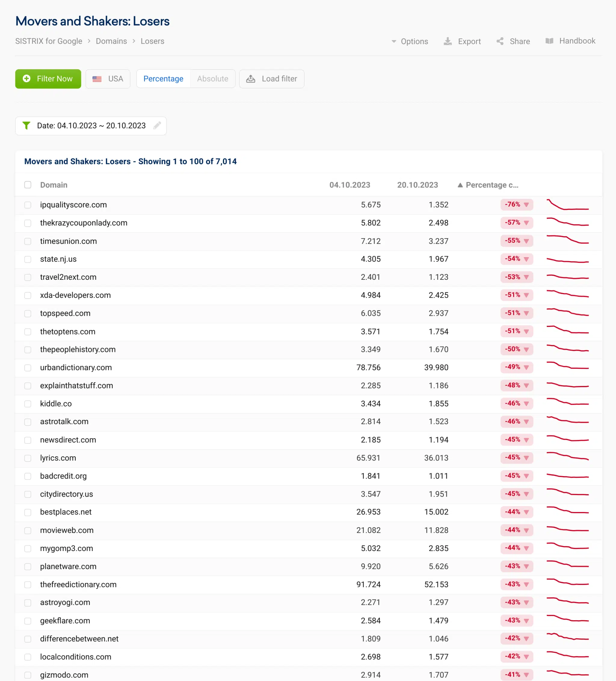Screen dimensions: 616x681
Task: Select the urbandictionary.com row checkbox
Action: (x=28, y=368)
